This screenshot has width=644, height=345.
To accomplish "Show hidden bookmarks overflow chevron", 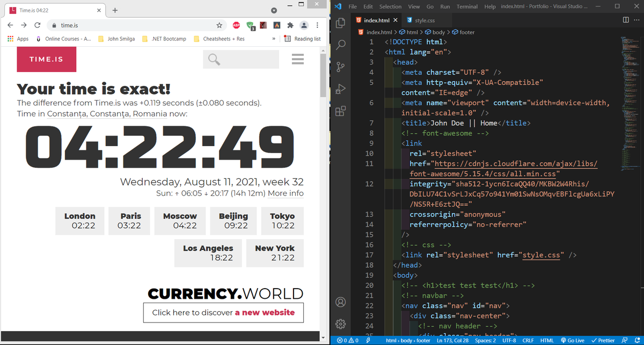I will 274,39.
